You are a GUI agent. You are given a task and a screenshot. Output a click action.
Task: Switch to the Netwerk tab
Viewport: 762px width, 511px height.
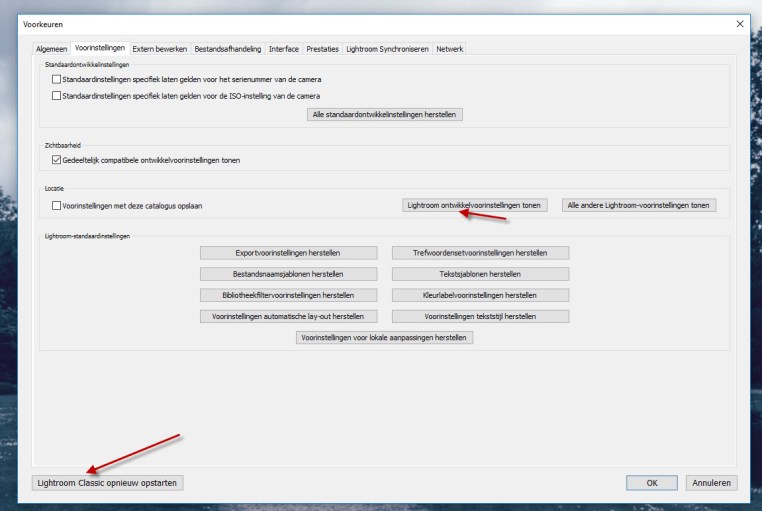tap(450, 49)
